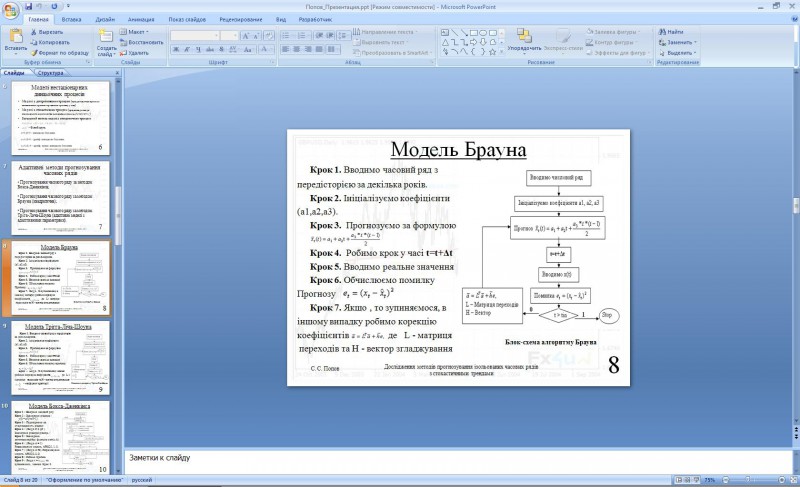
Task: Click the 75% zoom level button
Action: (710, 480)
